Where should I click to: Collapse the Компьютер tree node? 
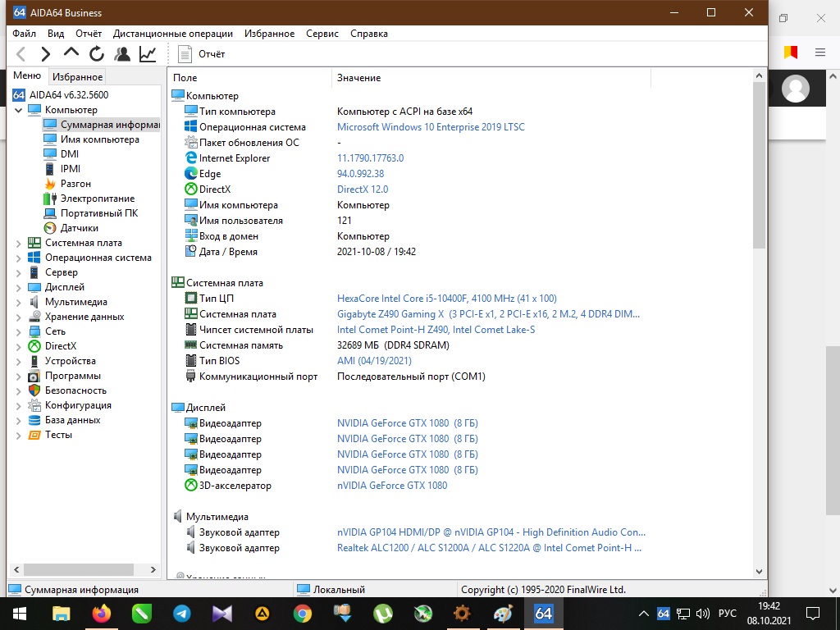click(x=19, y=110)
